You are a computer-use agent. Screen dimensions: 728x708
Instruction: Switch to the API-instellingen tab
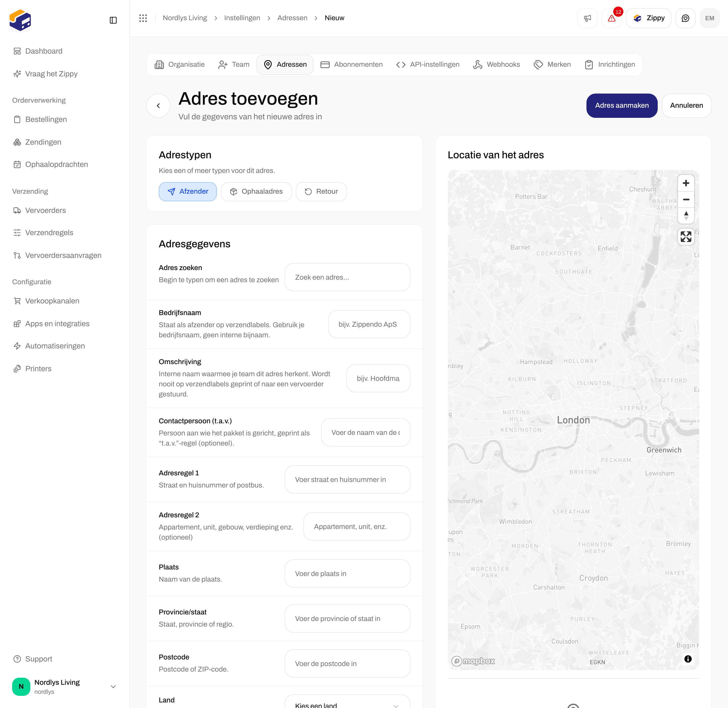pyautogui.click(x=428, y=65)
